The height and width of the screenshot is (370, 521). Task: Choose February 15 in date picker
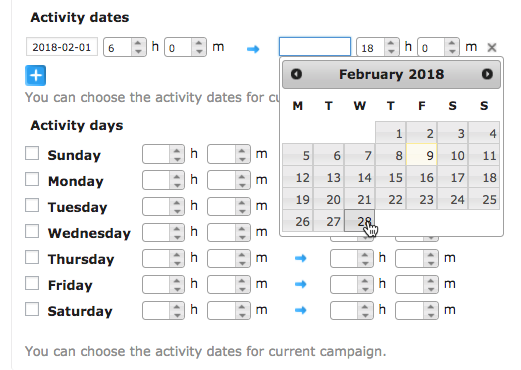pyautogui.click(x=391, y=177)
